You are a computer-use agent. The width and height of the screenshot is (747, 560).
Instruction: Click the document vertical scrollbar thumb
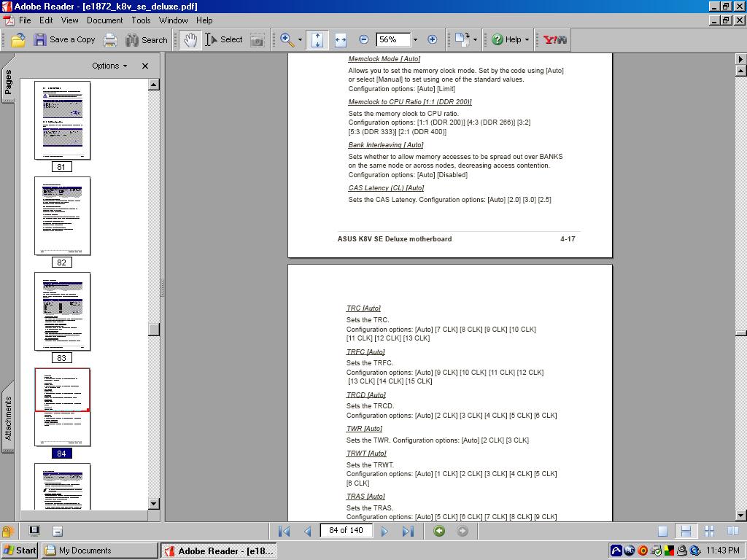pyautogui.click(x=741, y=333)
